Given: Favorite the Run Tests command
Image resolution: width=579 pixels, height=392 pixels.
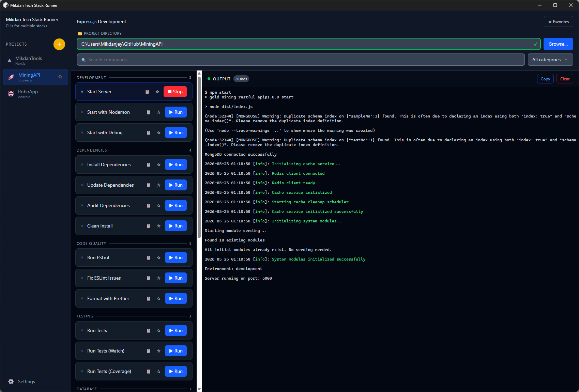Looking at the screenshot, I should point(159,331).
